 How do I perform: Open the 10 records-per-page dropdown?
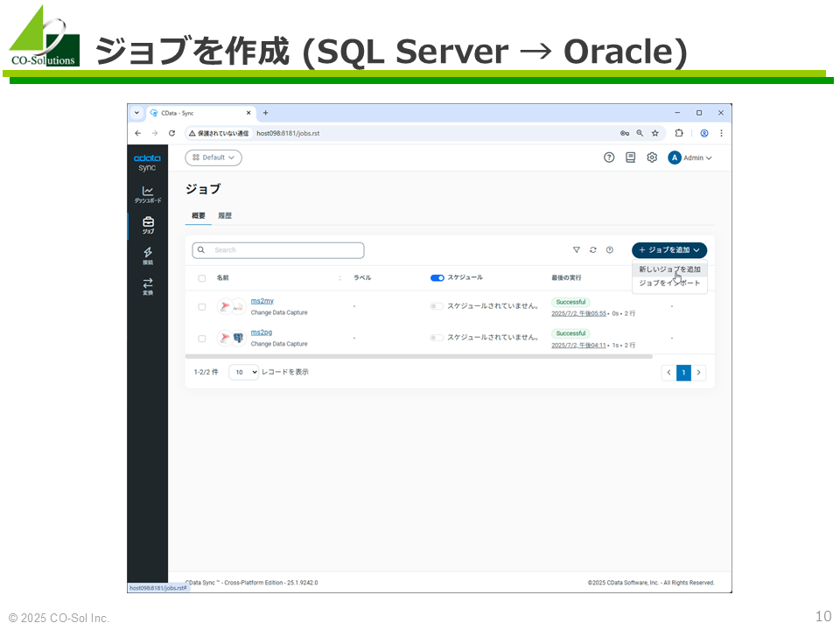[244, 373]
